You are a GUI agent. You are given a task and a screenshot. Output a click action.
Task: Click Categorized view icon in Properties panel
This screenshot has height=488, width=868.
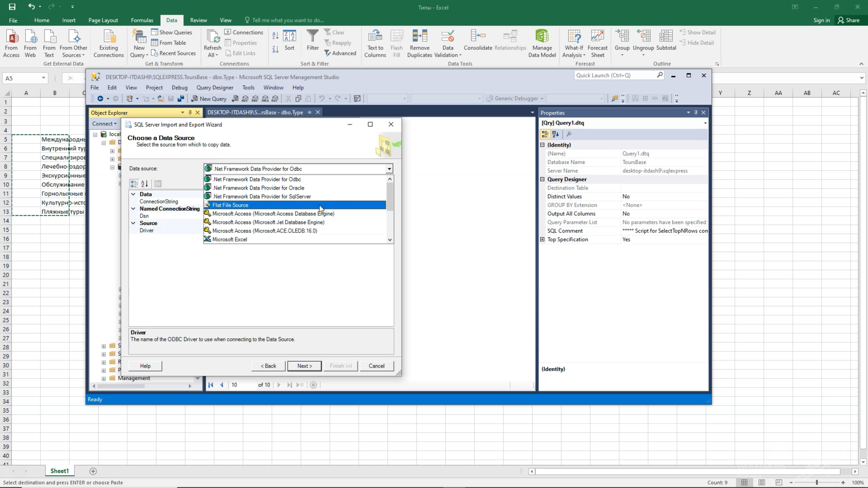click(x=545, y=134)
